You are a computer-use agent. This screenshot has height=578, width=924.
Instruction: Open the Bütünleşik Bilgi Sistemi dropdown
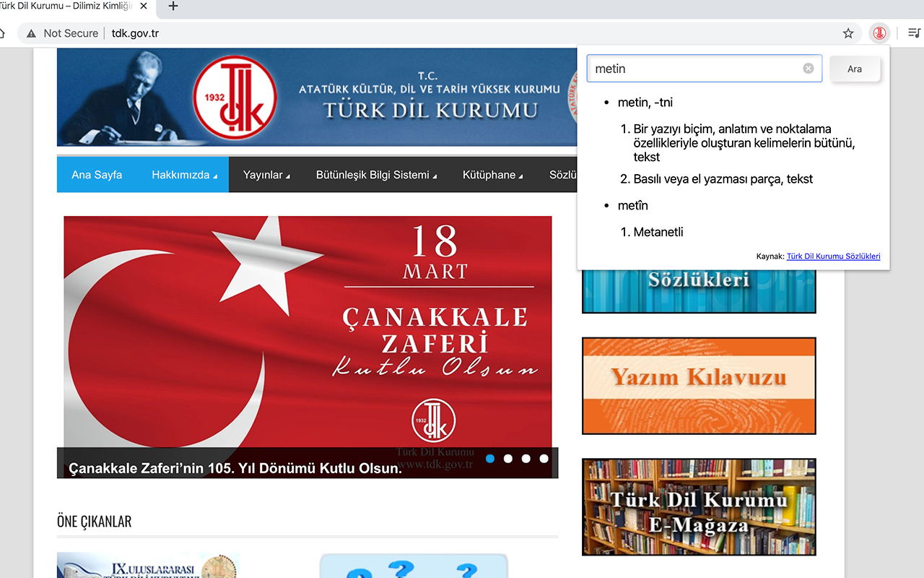point(376,174)
